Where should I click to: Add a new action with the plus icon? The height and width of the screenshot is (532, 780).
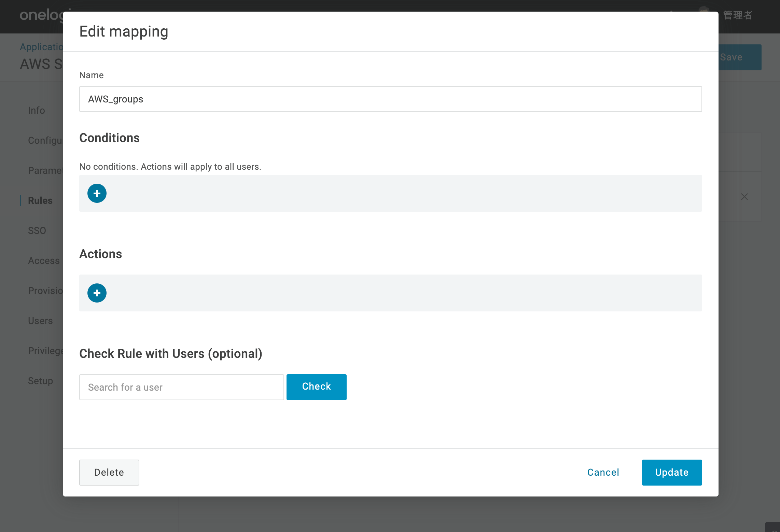point(97,293)
